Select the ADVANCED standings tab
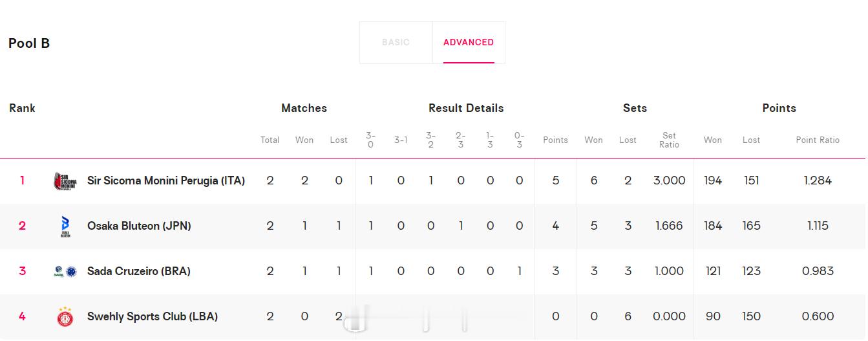This screenshot has height=341, width=868. 469,43
